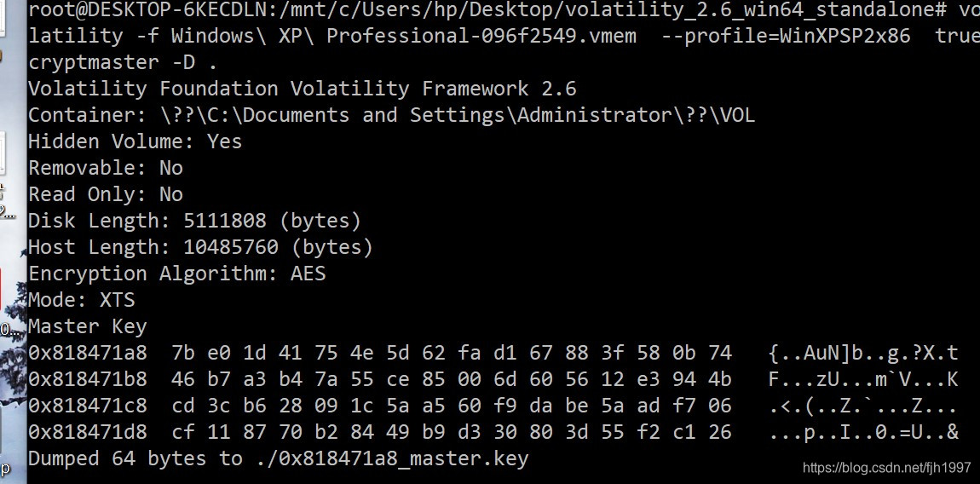Image resolution: width=980 pixels, height=484 pixels.
Task: Click the memory address 0x818471d8 in hexdump
Action: pyautogui.click(x=88, y=432)
